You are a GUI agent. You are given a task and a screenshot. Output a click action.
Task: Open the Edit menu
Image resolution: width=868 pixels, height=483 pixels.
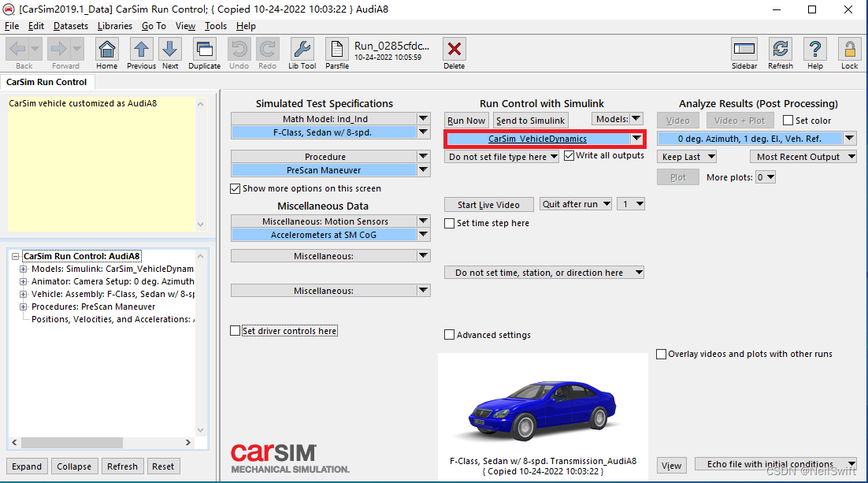point(36,26)
